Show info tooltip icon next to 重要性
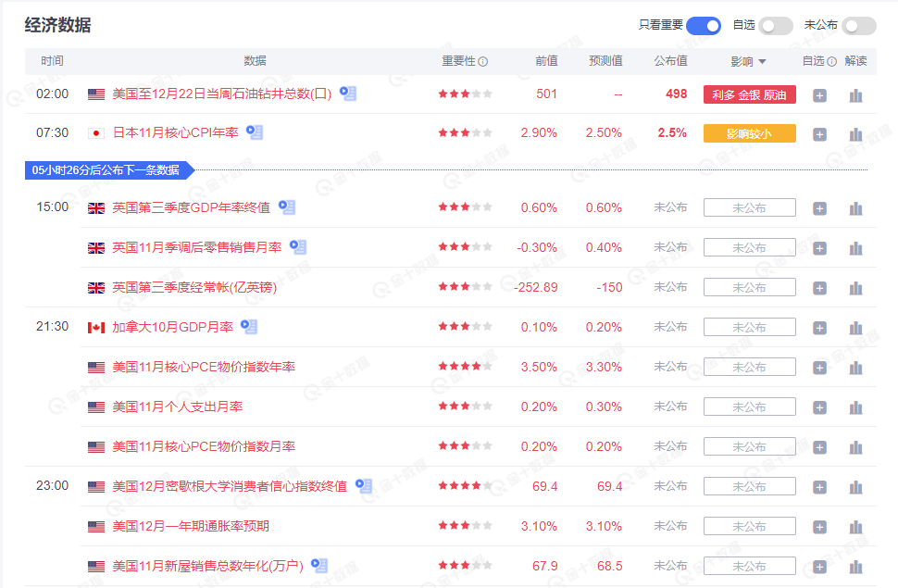898x588 pixels. [482, 61]
